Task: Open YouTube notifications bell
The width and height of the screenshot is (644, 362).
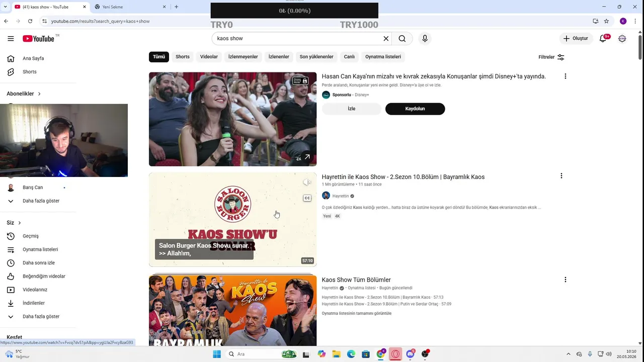Action: tap(603, 39)
